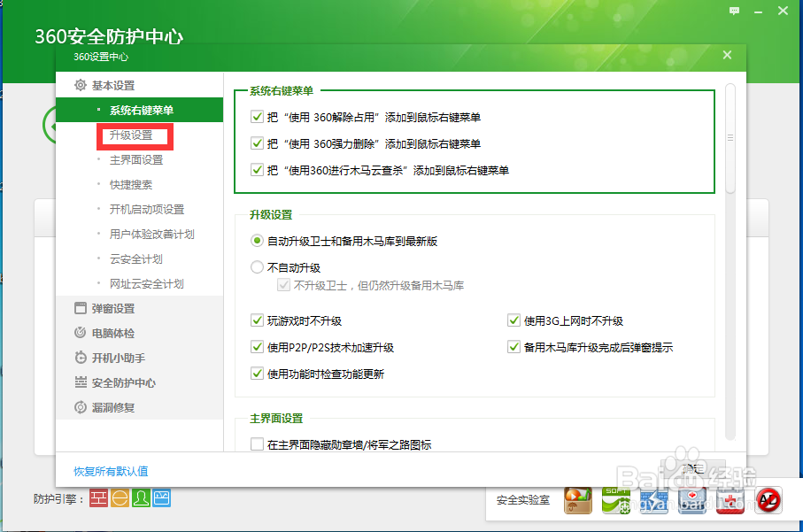This screenshot has height=532, width=803.
Task: Open the lightning firewall lab tool icon
Action: (654, 500)
